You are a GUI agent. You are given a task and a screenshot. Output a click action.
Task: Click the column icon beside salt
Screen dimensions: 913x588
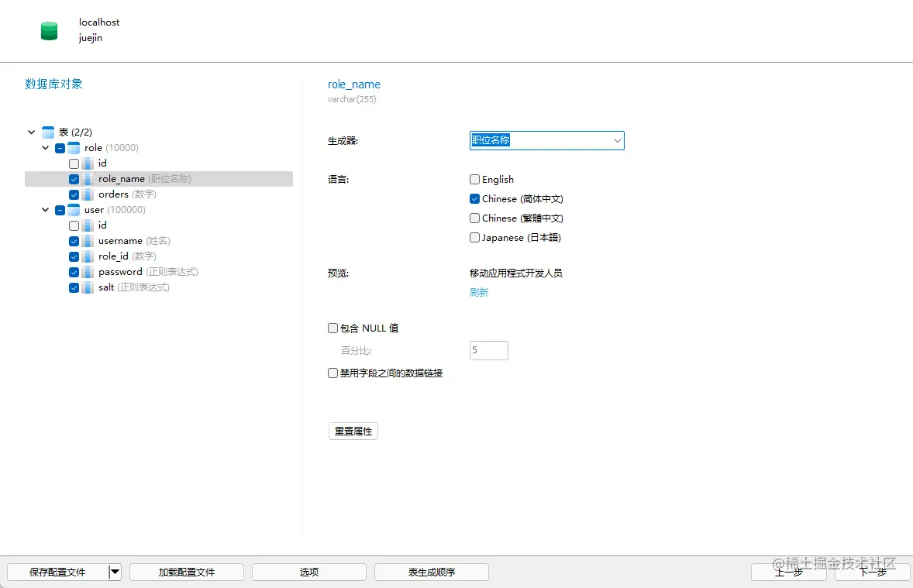[88, 287]
